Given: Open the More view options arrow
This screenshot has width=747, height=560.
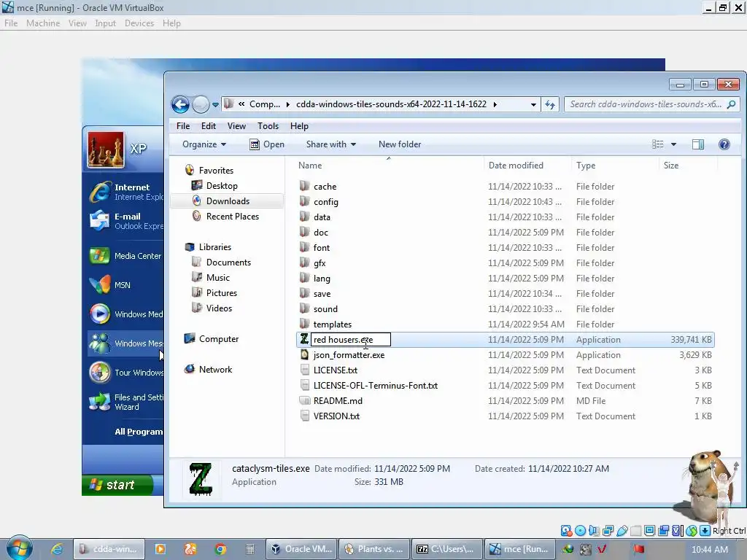Looking at the screenshot, I should tap(673, 144).
